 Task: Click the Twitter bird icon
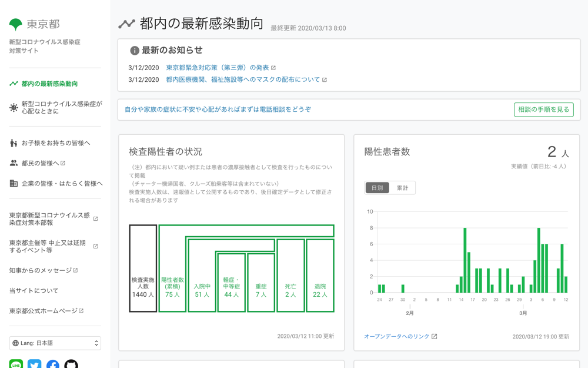34,365
